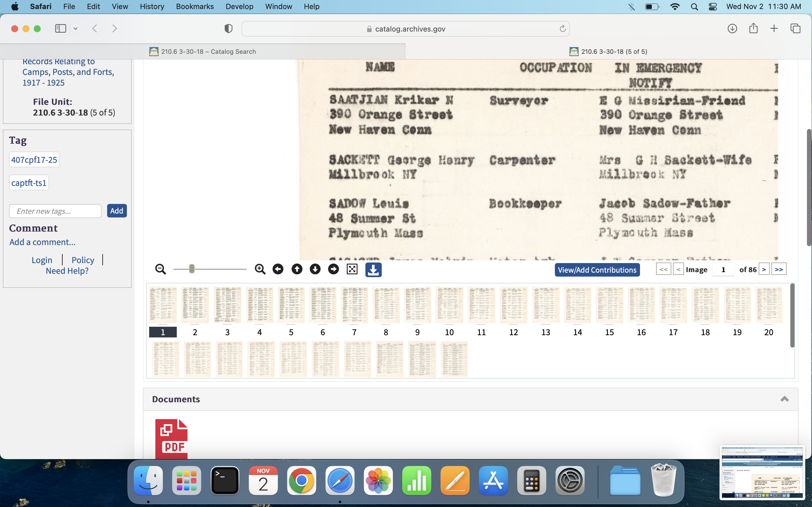Click the image zoom slider handle
The image size is (812, 507).
[192, 269]
